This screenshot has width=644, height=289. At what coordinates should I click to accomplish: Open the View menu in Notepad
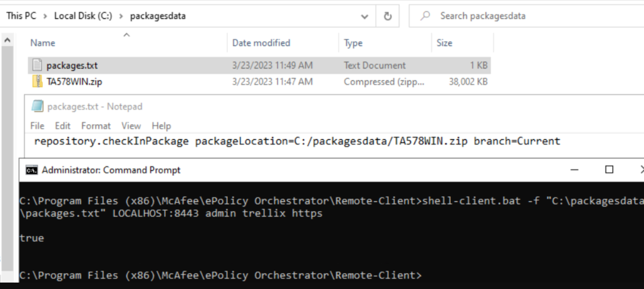(130, 126)
